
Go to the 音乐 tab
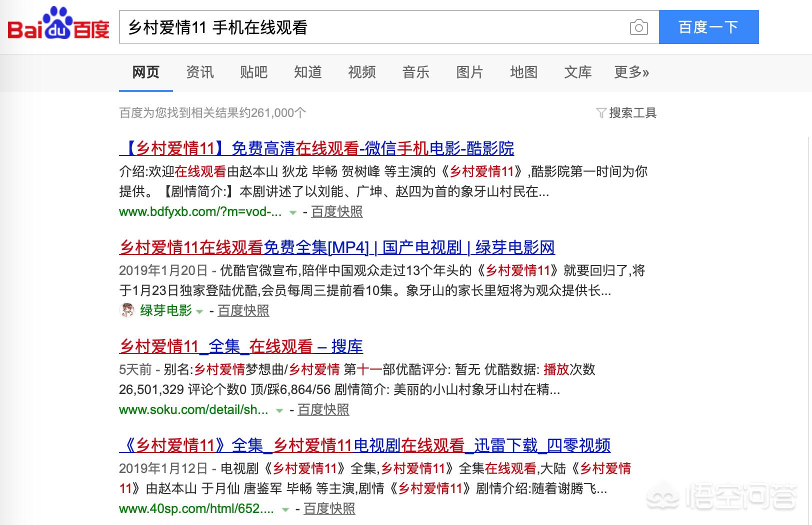[x=416, y=72]
